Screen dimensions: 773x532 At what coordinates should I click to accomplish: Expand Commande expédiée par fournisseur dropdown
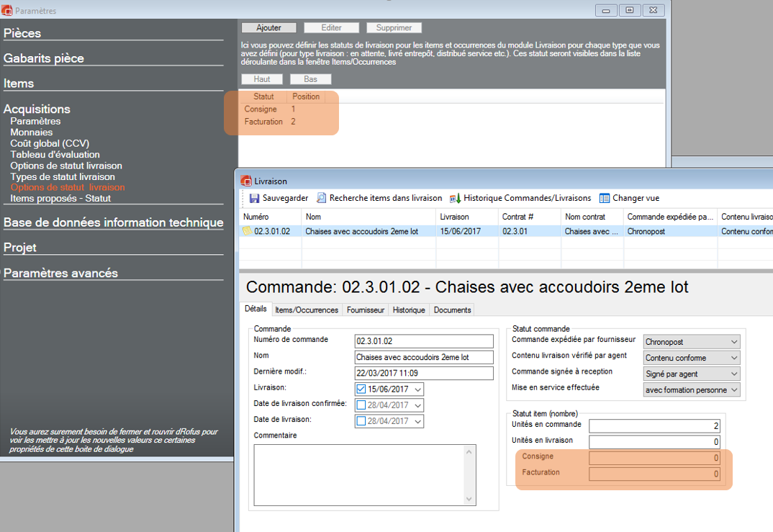[733, 342]
